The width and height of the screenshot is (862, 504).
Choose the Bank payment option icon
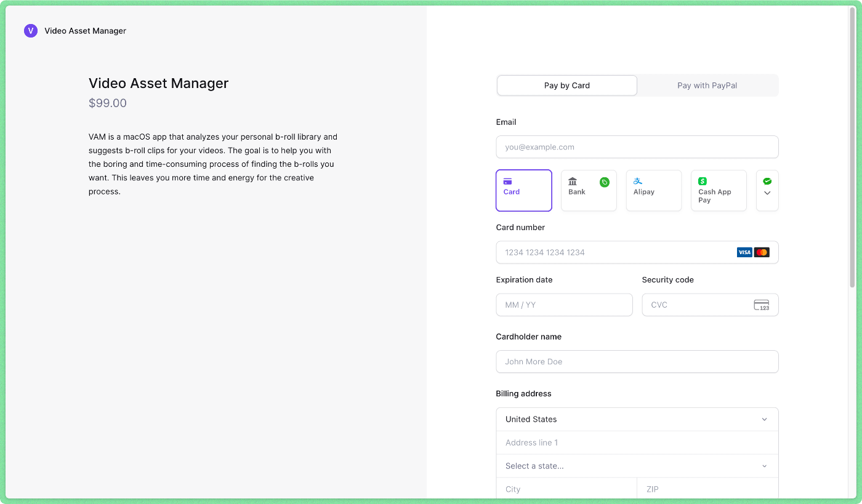pos(573,182)
